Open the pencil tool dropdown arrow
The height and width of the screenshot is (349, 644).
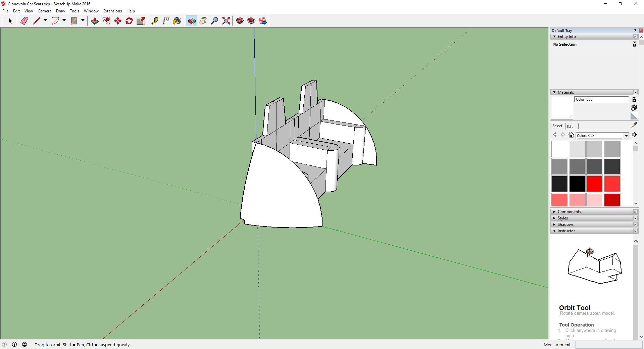[x=45, y=20]
